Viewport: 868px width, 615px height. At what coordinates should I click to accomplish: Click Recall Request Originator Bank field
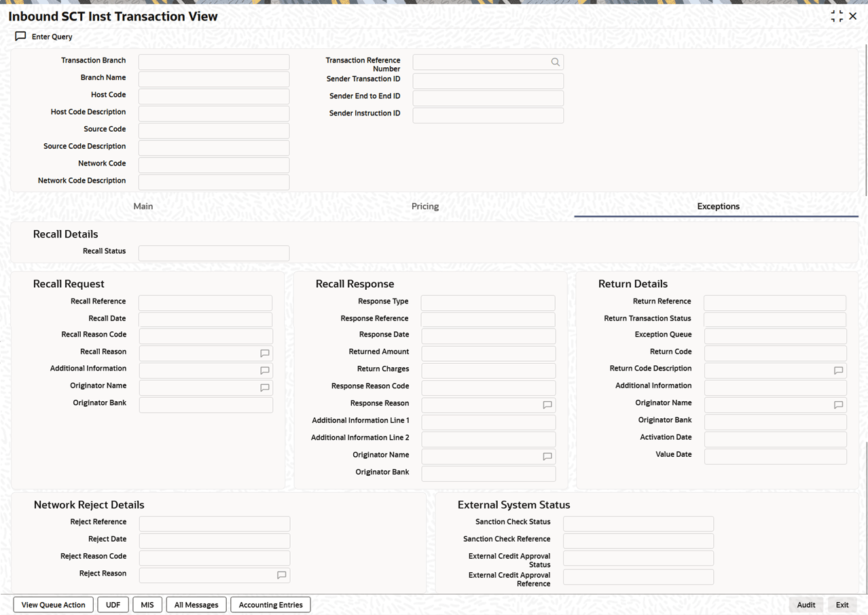206,405
